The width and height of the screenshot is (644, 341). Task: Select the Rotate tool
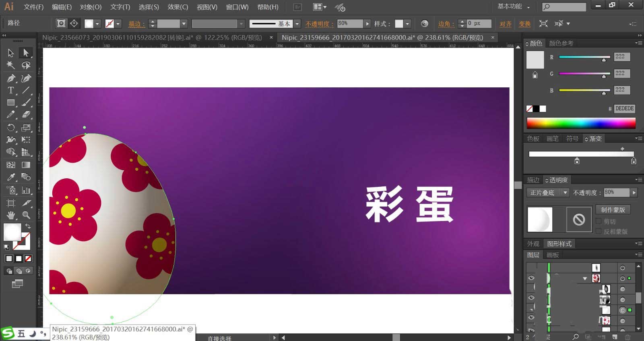pyautogui.click(x=11, y=128)
